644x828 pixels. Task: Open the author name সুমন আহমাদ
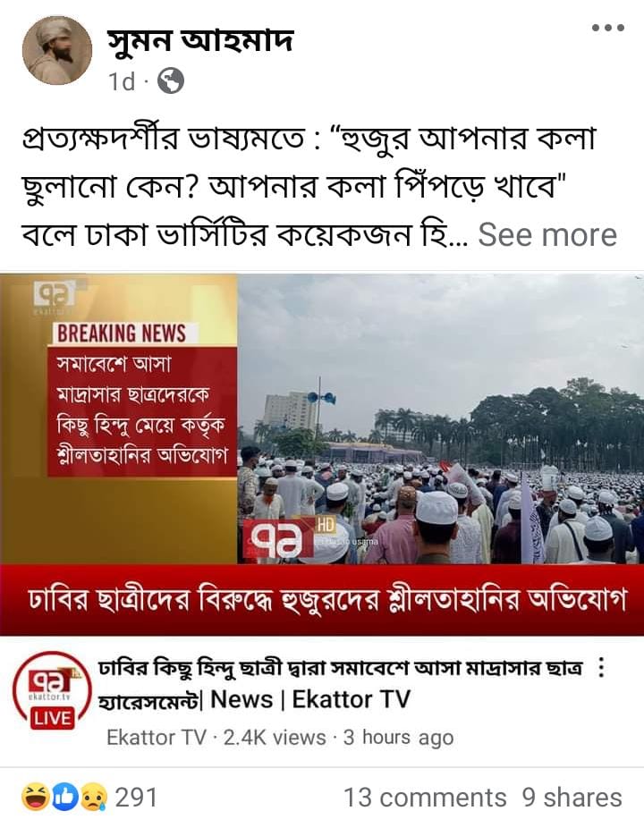tap(200, 40)
